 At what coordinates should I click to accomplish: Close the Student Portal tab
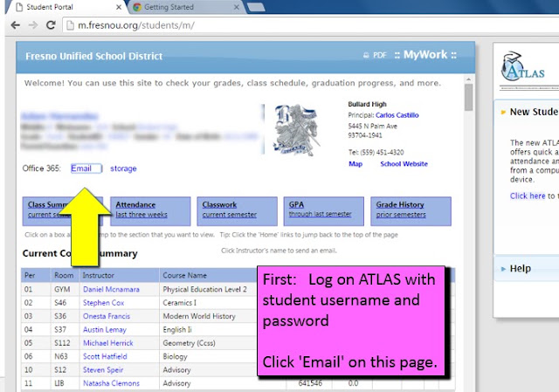(x=119, y=7)
